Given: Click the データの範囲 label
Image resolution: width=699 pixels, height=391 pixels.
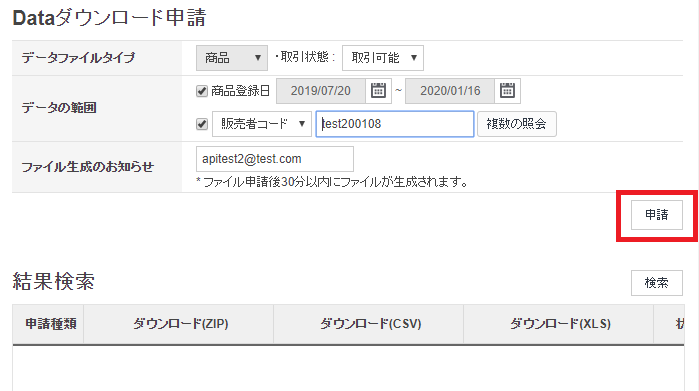Looking at the screenshot, I should tap(59, 108).
